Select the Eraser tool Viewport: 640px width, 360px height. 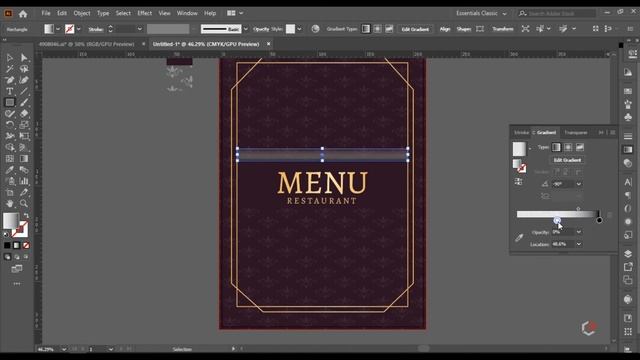[x=24, y=113]
